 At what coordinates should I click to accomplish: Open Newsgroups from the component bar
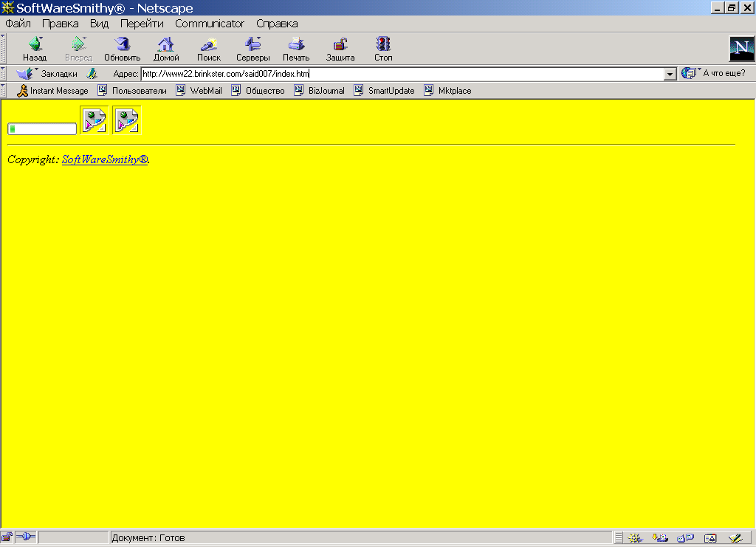[x=685, y=538]
